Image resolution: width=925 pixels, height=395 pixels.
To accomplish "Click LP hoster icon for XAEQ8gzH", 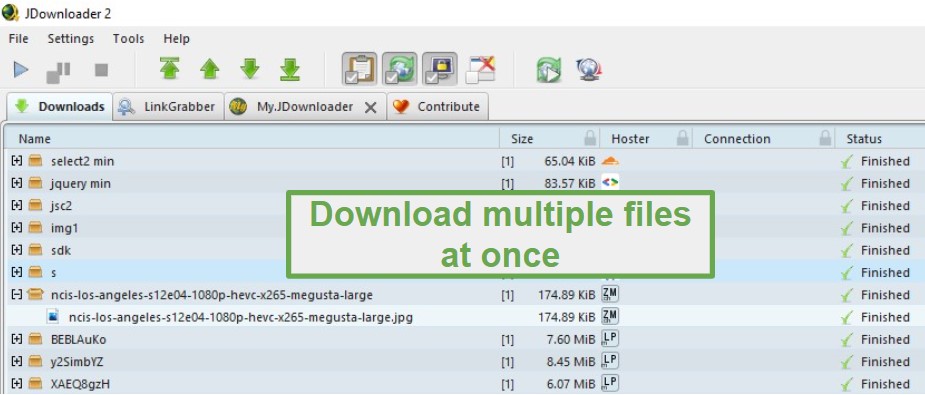I will tap(610, 383).
